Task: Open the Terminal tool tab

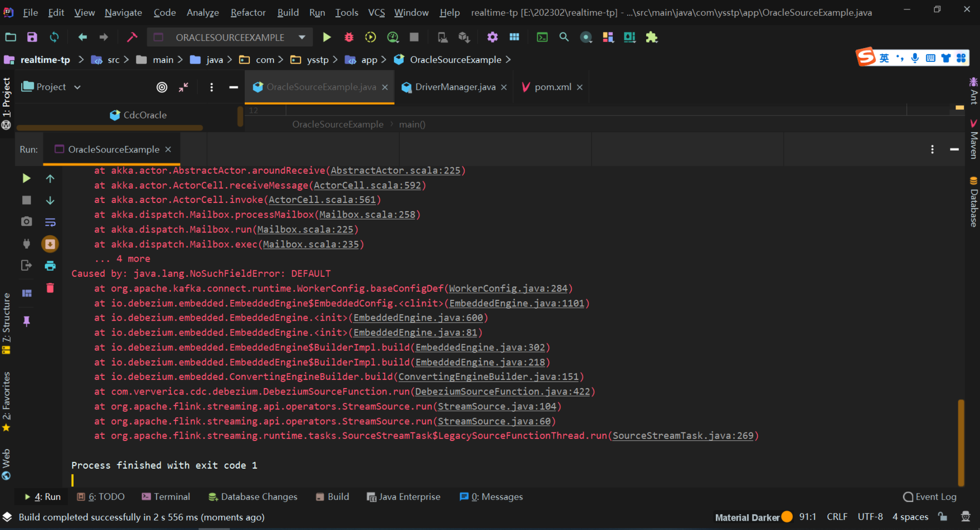Action: tap(166, 497)
